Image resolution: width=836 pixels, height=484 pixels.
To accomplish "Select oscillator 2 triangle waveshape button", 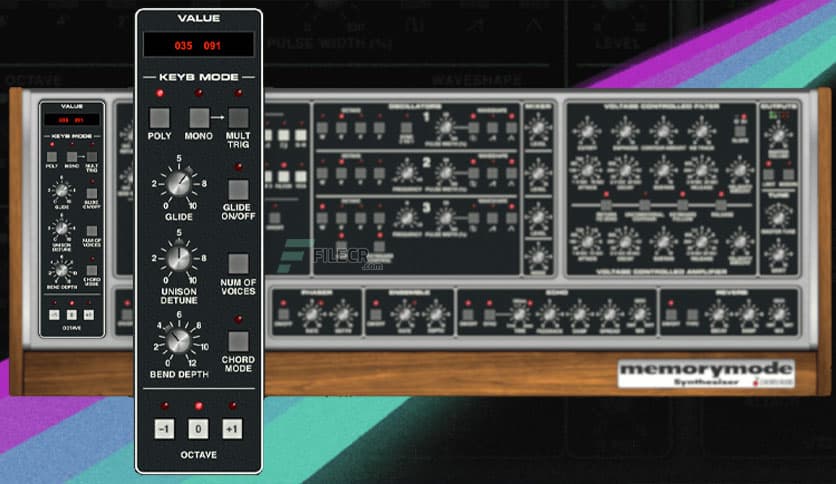I will point(511,173).
